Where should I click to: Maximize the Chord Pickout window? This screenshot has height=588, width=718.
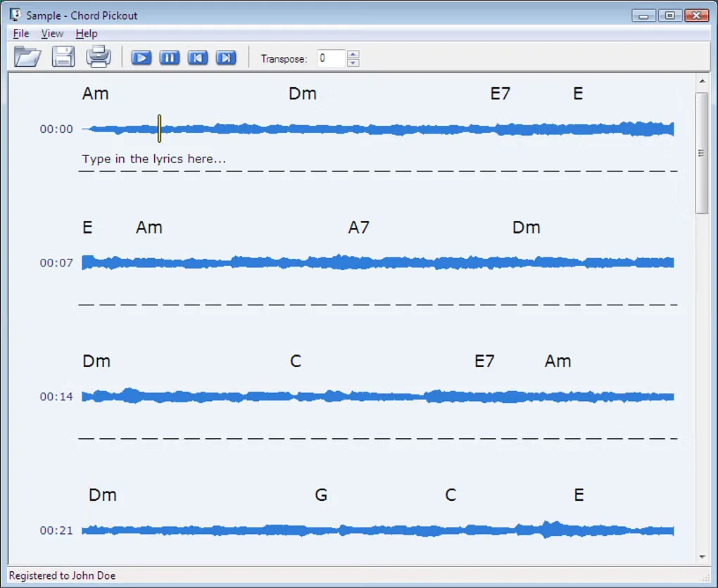click(670, 16)
